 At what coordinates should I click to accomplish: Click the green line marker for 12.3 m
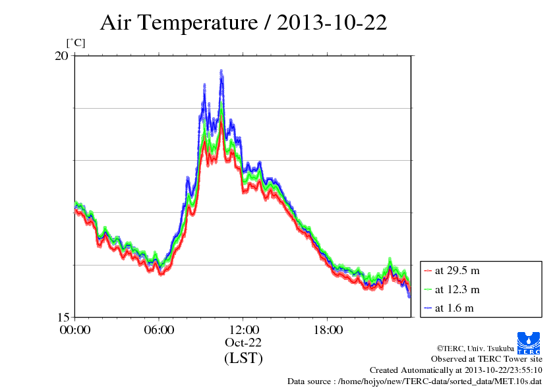(428, 290)
